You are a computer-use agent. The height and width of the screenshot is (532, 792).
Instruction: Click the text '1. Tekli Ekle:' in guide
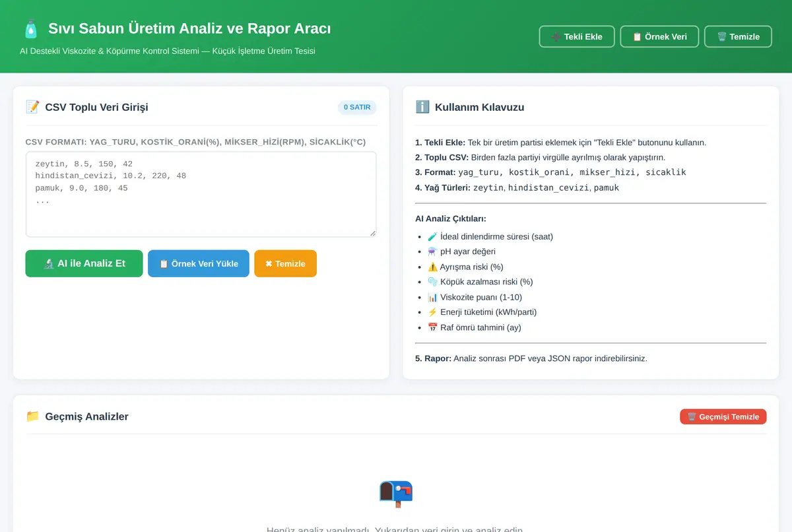[x=440, y=143]
